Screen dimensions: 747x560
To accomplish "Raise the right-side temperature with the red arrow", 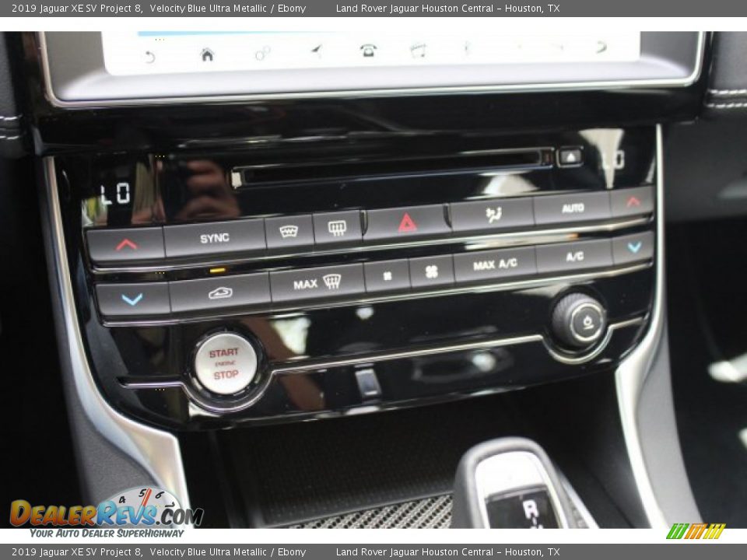I will 633,202.
